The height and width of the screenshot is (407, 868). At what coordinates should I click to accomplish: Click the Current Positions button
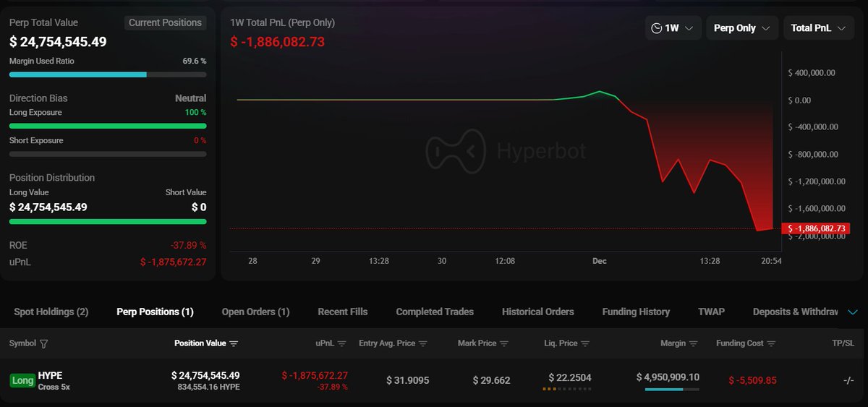pos(165,22)
